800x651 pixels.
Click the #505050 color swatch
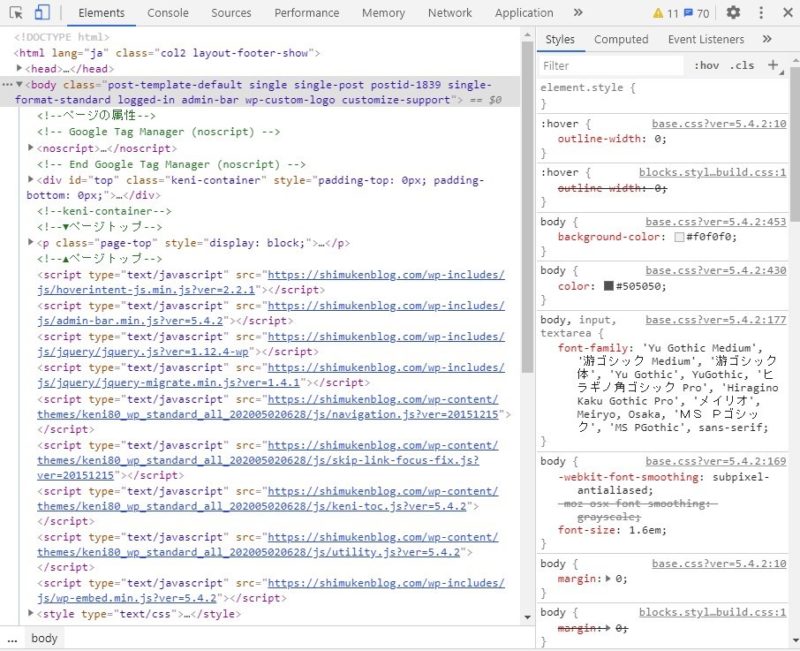[x=608, y=286]
